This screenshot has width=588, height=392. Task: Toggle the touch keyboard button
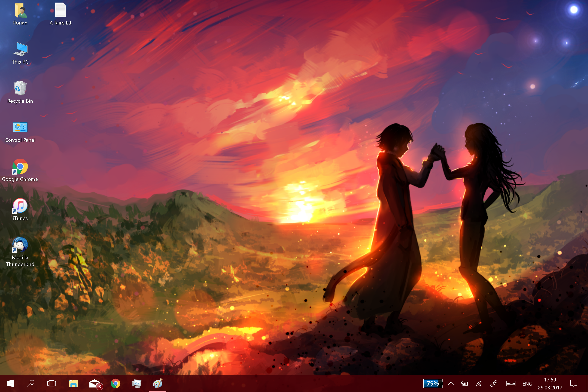pyautogui.click(x=511, y=383)
